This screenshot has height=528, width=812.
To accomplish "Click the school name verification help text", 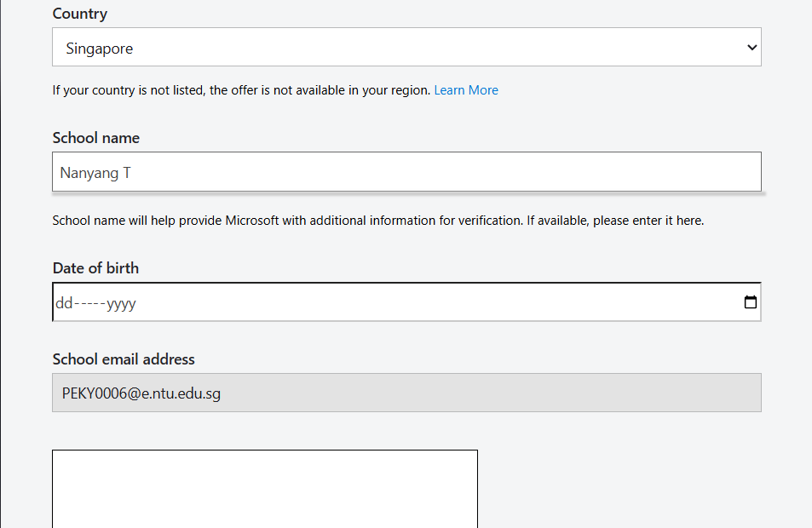I will [378, 221].
